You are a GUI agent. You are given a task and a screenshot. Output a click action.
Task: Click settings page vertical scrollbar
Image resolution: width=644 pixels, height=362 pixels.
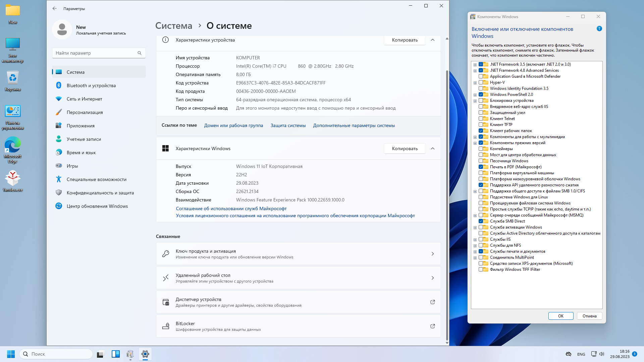pyautogui.click(x=447, y=201)
